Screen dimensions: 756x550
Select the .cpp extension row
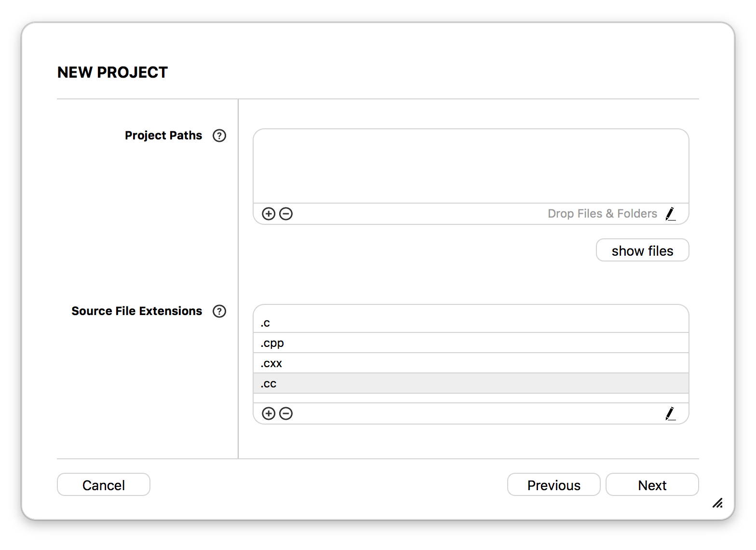click(471, 343)
